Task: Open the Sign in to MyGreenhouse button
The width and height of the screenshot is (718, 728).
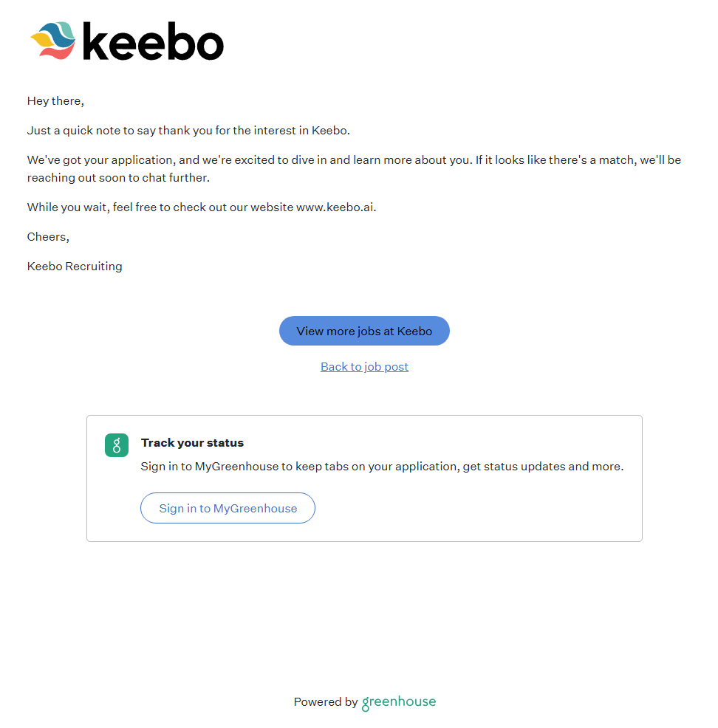Action: [x=228, y=508]
